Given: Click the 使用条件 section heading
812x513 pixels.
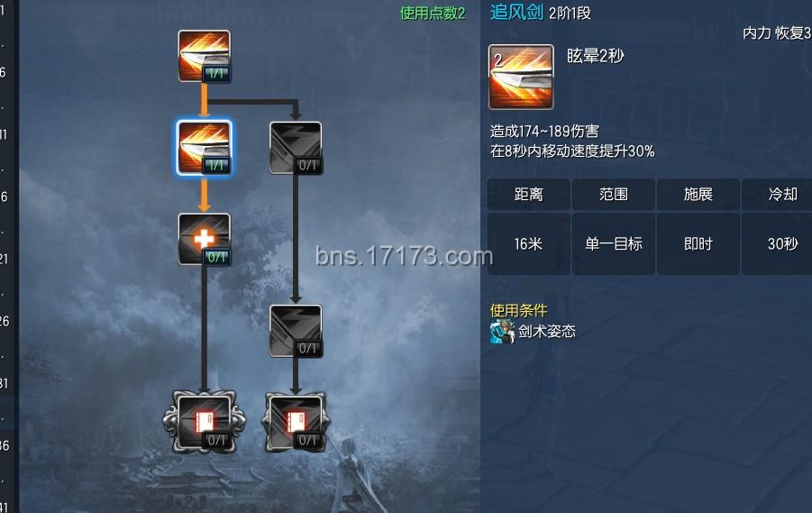Looking at the screenshot, I should click(518, 310).
